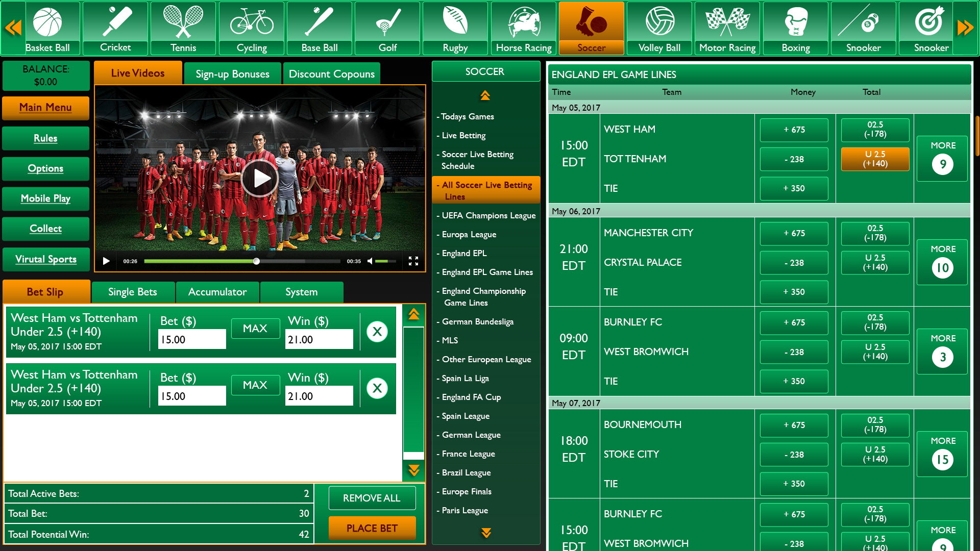The width and height of the screenshot is (980, 551).
Task: Collapse the soccer menu using top chevron
Action: click(x=485, y=95)
